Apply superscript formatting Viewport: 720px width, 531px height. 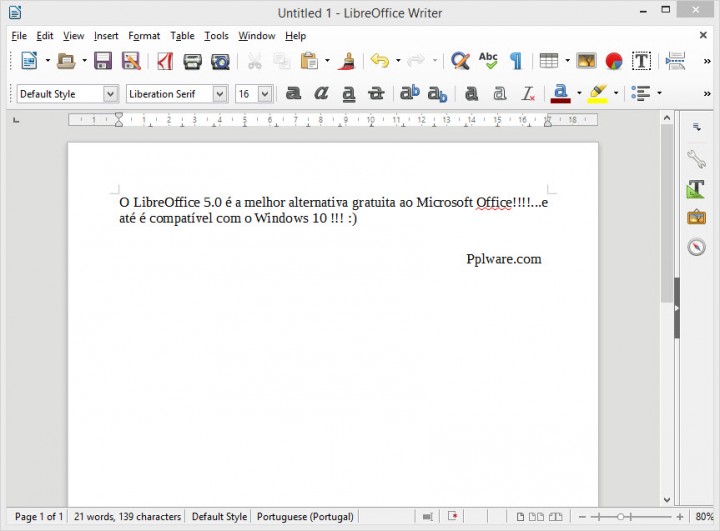(410, 93)
